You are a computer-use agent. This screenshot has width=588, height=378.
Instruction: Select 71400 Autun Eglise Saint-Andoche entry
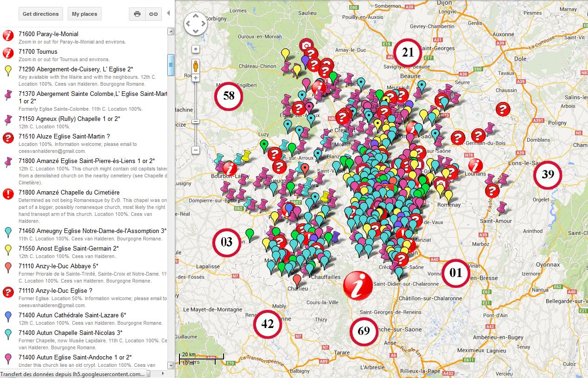tap(75, 357)
